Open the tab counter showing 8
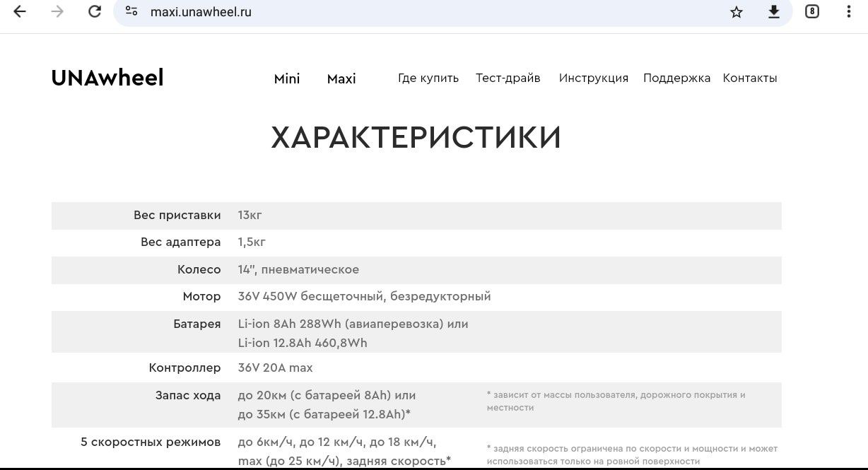This screenshot has width=868, height=470. [x=812, y=11]
